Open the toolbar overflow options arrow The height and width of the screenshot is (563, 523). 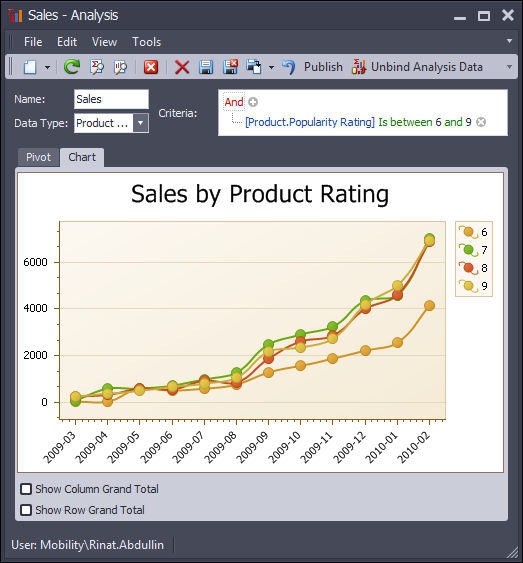[x=509, y=67]
